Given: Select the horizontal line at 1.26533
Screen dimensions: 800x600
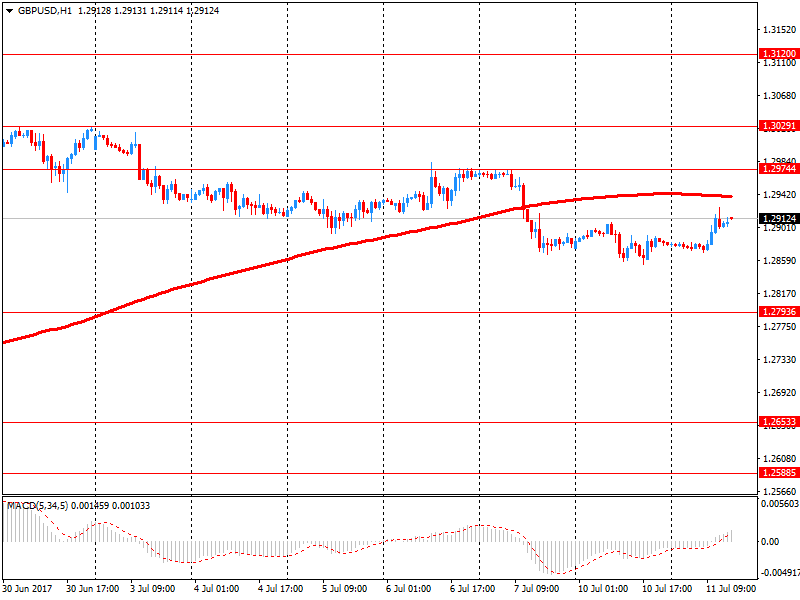Looking at the screenshot, I should tap(380, 422).
